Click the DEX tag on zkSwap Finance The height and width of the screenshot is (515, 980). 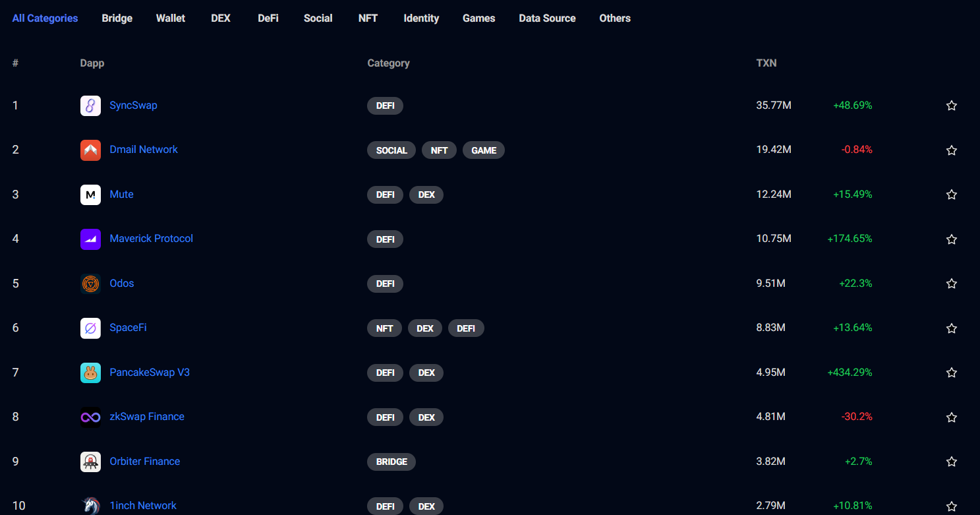(x=426, y=417)
